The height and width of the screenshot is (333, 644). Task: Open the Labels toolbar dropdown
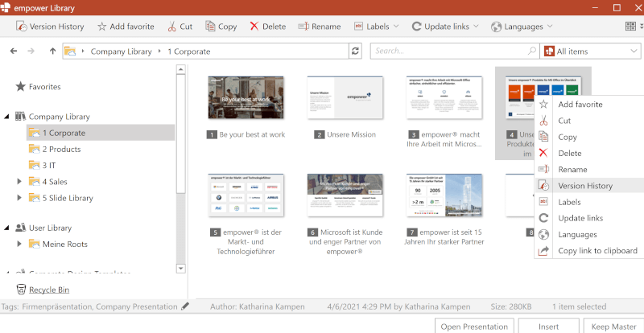click(376, 27)
